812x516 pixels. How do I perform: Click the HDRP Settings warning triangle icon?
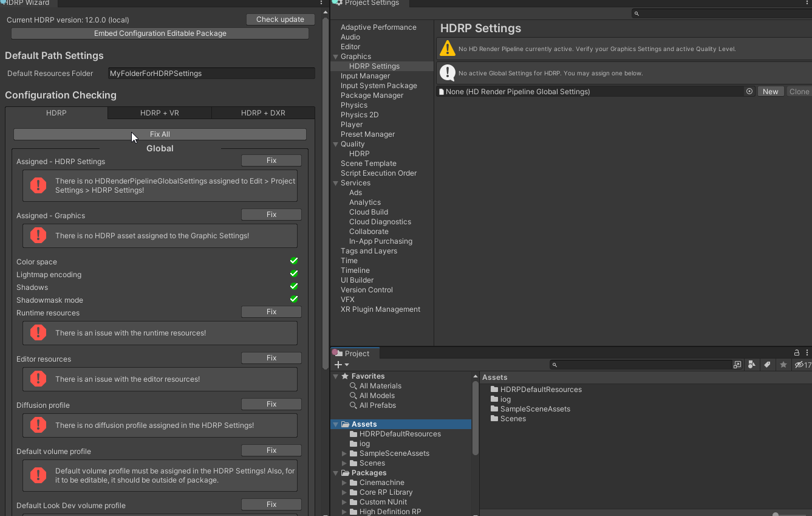click(x=448, y=48)
